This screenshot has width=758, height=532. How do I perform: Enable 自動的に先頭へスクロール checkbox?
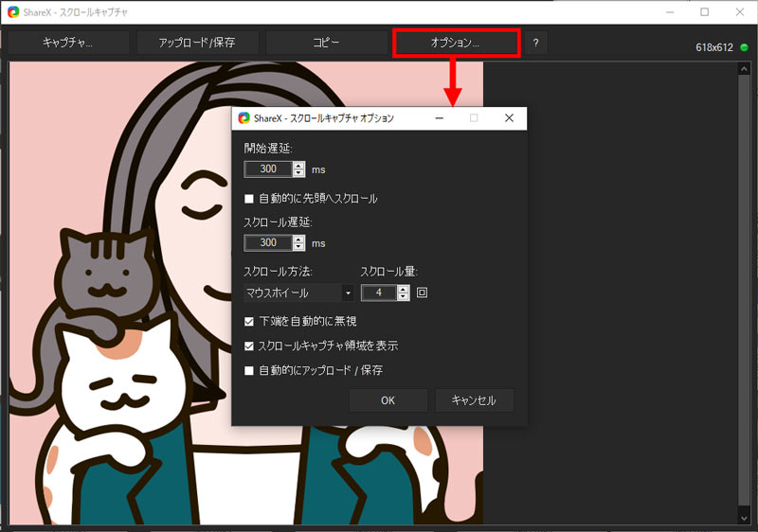(249, 199)
